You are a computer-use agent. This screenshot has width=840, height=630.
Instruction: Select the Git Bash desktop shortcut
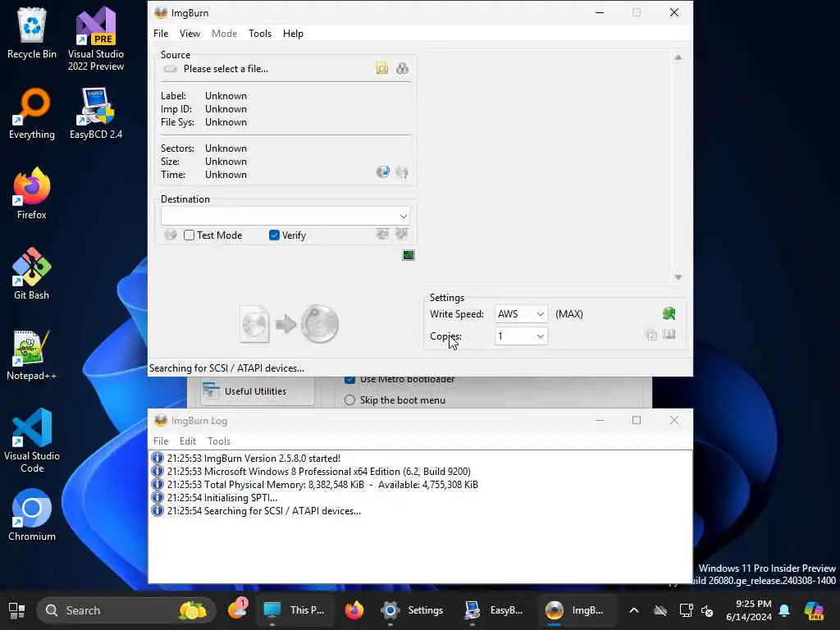32,274
